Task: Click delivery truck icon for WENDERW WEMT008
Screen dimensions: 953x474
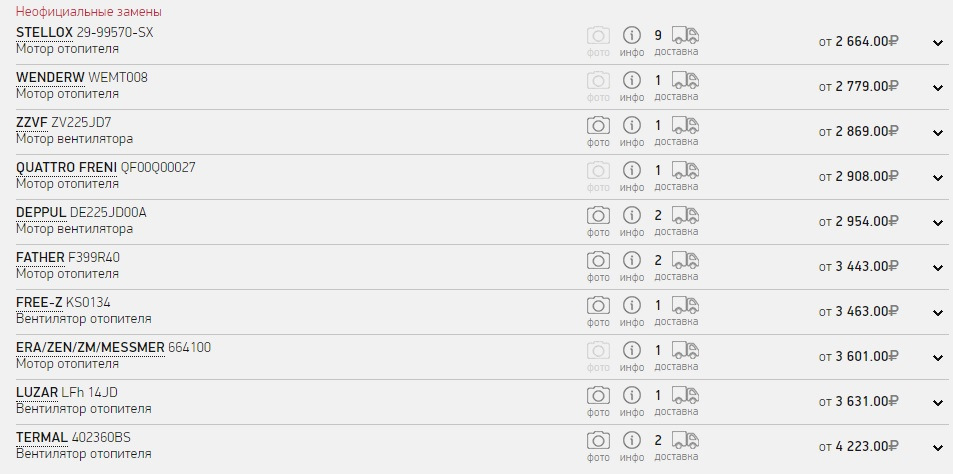Action: pyautogui.click(x=685, y=80)
